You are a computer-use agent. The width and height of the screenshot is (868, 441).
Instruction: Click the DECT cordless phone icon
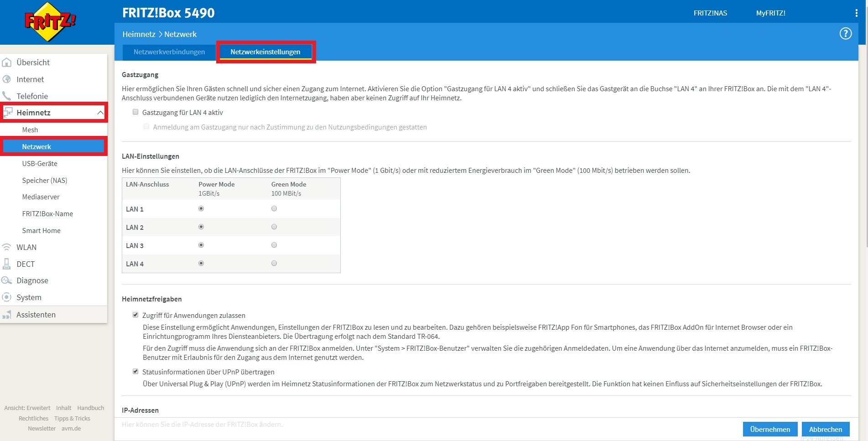coord(7,264)
